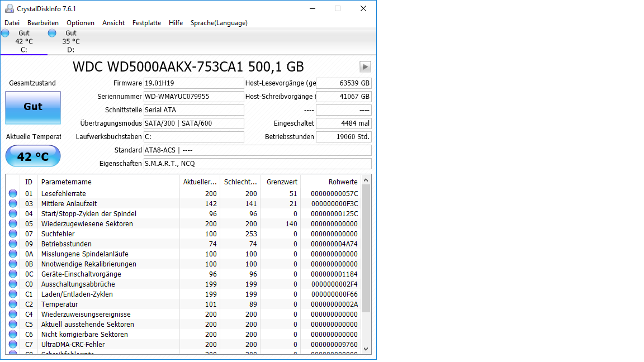Click current value 101 in Temperatur row
Image resolution: width=644 pixels, height=362 pixels.
point(211,304)
